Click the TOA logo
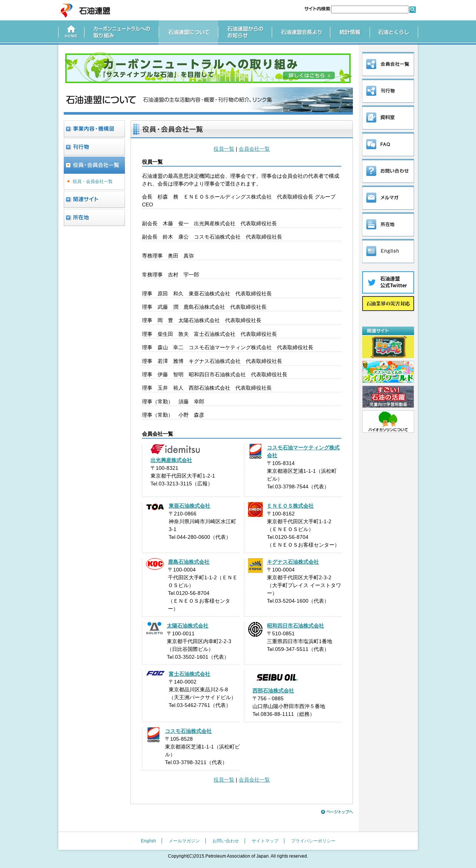The height and width of the screenshot is (868, 476). (155, 507)
